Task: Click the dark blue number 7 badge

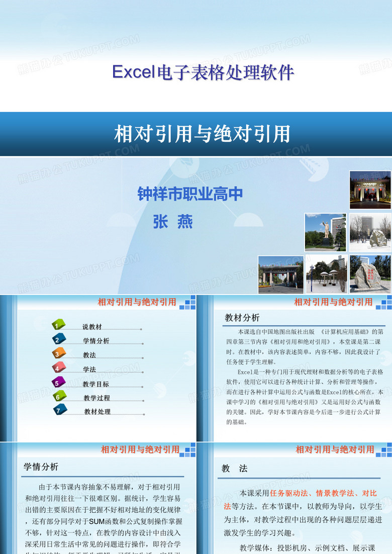Action: click(x=60, y=410)
